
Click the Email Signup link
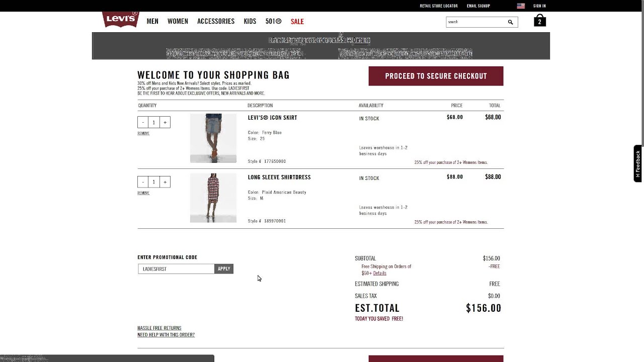[x=478, y=6]
